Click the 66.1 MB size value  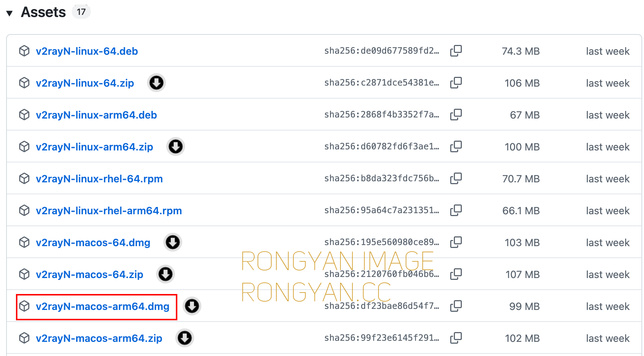[x=521, y=211]
